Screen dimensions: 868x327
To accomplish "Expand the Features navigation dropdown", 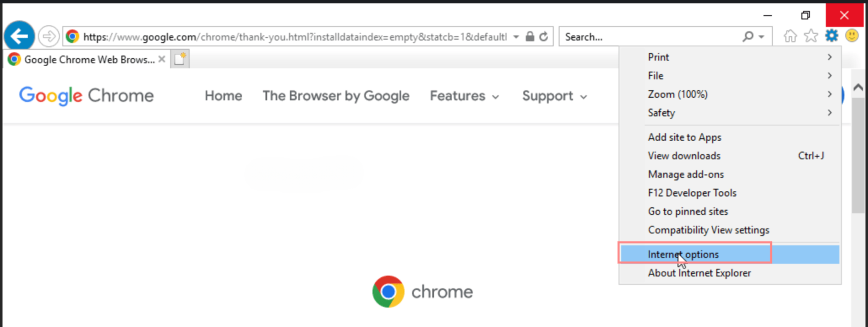I will 464,95.
